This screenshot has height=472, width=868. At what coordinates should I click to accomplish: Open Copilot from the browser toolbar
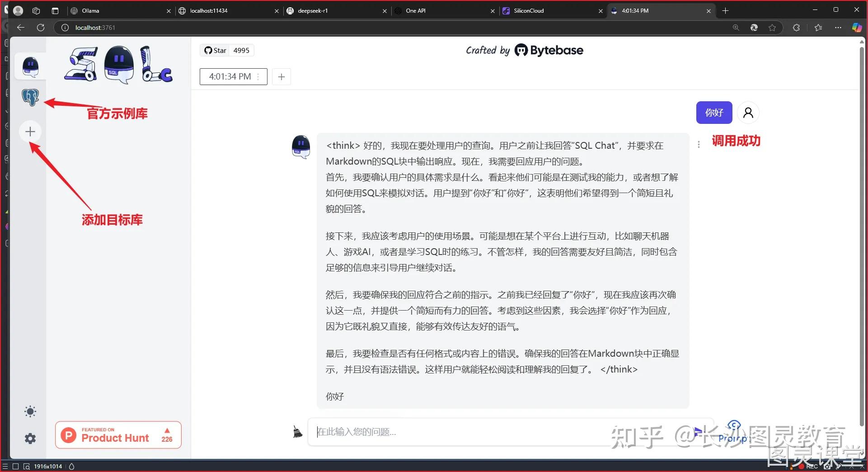[x=857, y=28]
